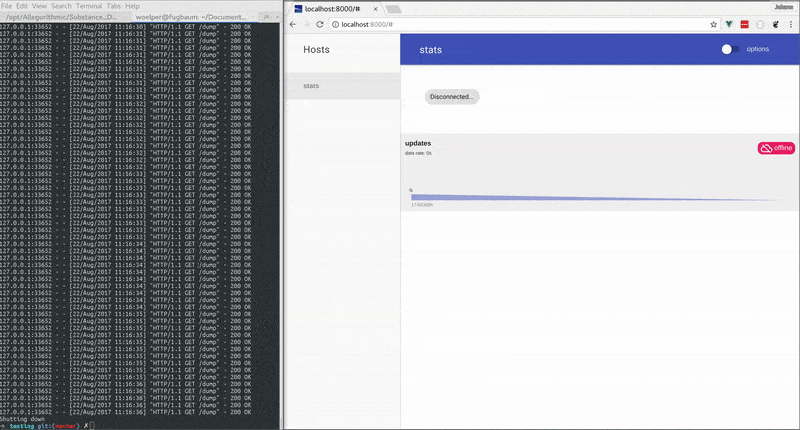
Task: Click the browser back arrow
Action: tap(293, 24)
